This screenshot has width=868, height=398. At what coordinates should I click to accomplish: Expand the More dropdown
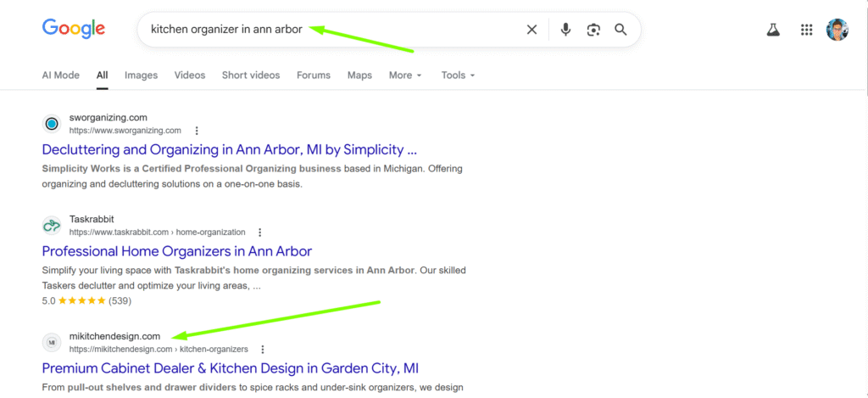[x=405, y=76]
